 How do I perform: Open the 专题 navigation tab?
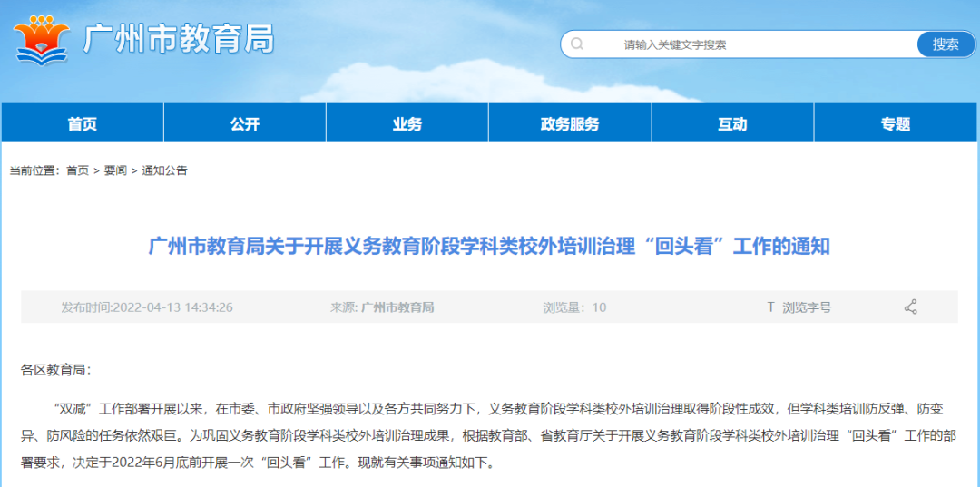[896, 123]
